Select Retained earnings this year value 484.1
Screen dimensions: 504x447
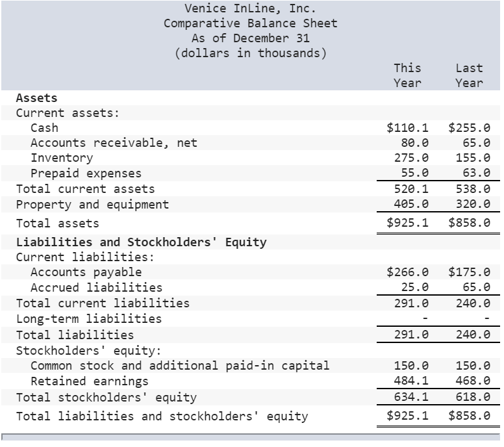click(411, 381)
